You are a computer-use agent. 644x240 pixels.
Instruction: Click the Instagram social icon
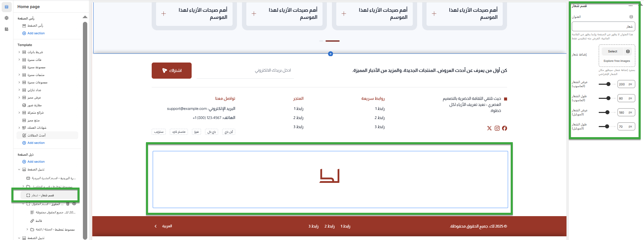click(x=497, y=128)
